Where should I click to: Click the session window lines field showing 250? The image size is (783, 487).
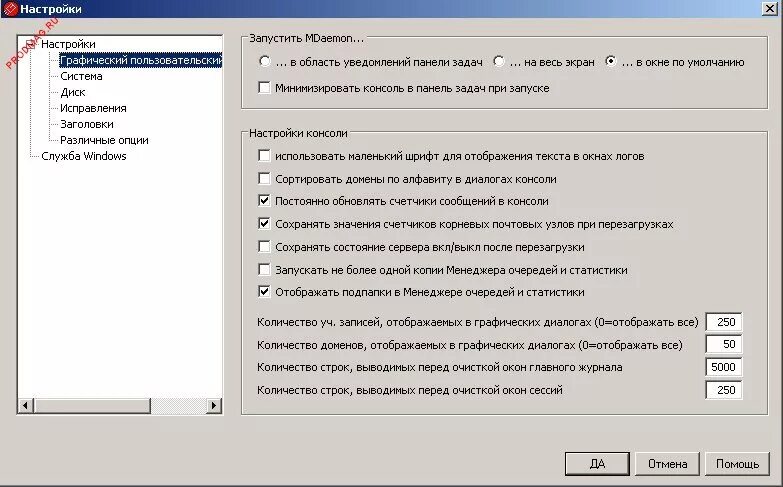724,390
